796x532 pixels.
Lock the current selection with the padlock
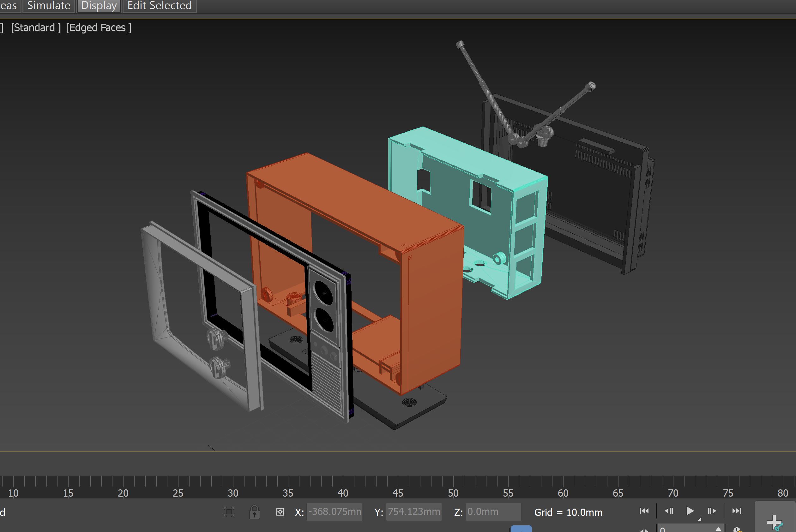(255, 512)
